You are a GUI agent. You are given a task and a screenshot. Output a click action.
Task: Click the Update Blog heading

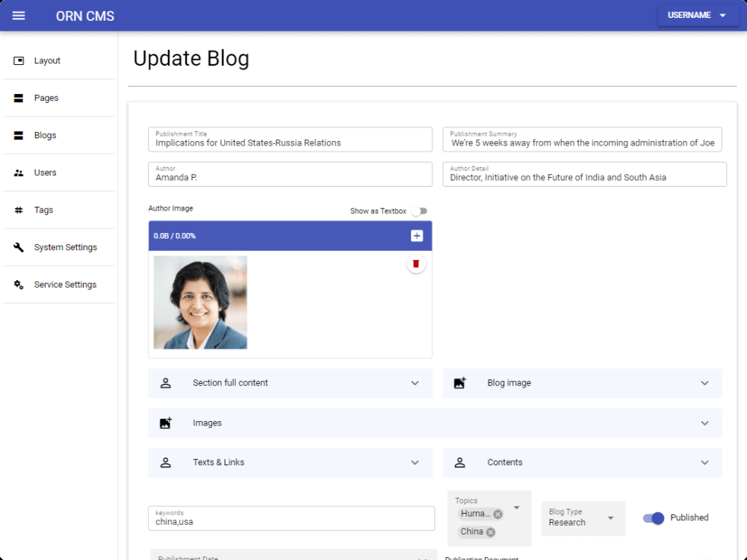pyautogui.click(x=191, y=59)
